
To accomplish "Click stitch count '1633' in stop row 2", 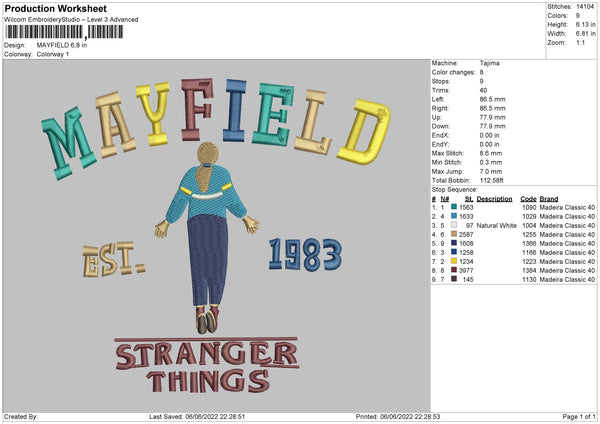I will tap(466, 216).
